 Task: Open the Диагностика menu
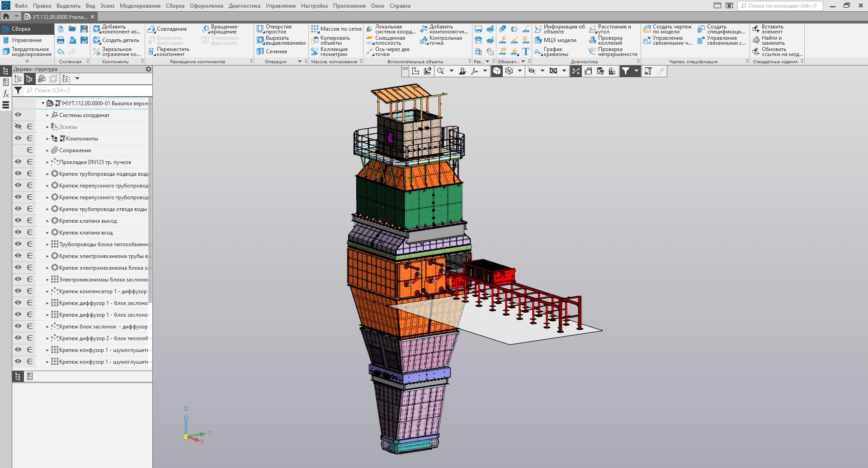[x=244, y=6]
